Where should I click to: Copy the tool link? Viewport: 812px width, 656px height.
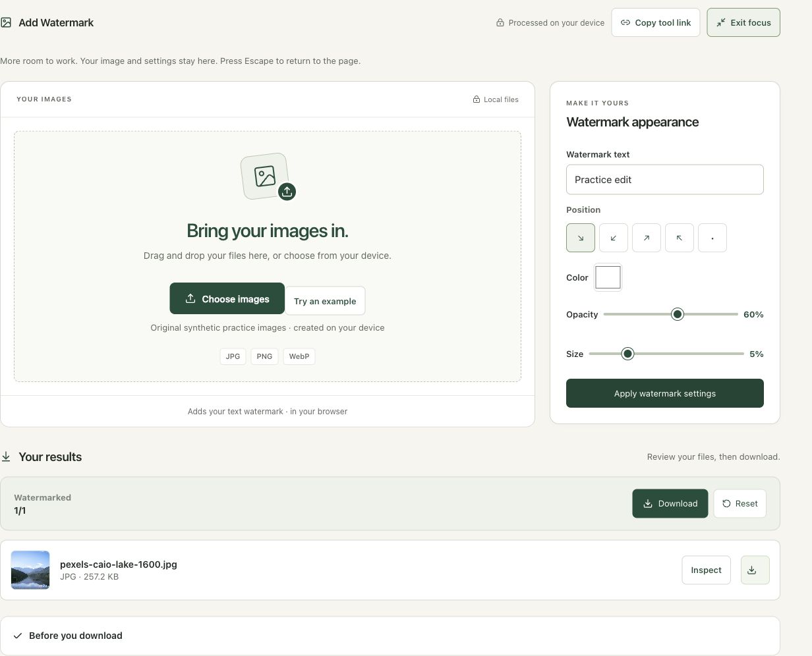click(x=656, y=22)
